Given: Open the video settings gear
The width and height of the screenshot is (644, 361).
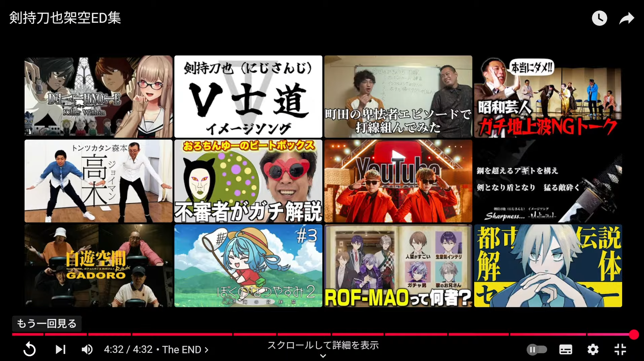Looking at the screenshot, I should 593,350.
